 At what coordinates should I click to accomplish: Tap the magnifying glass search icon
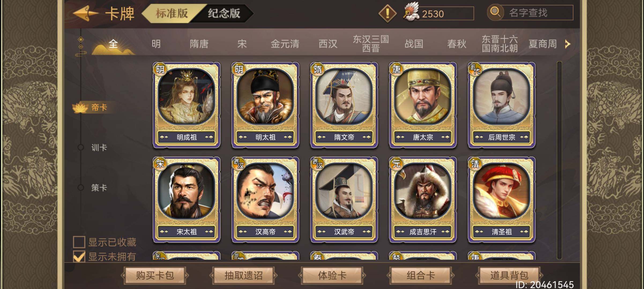(x=495, y=12)
